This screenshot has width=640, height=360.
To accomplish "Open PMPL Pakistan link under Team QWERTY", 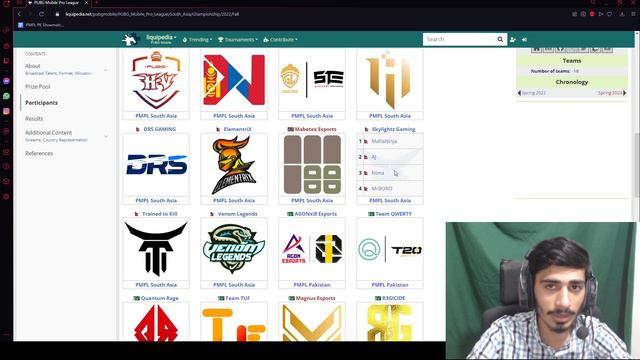I will (390, 285).
